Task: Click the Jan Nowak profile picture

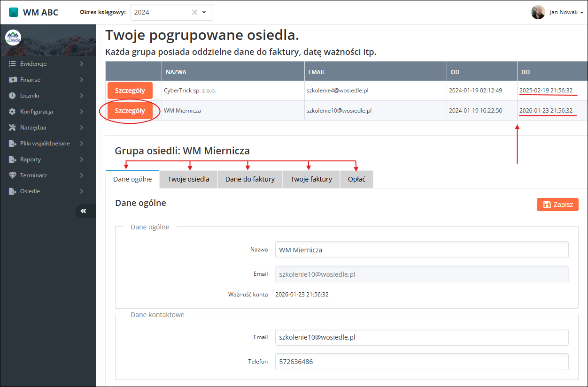Action: click(538, 12)
